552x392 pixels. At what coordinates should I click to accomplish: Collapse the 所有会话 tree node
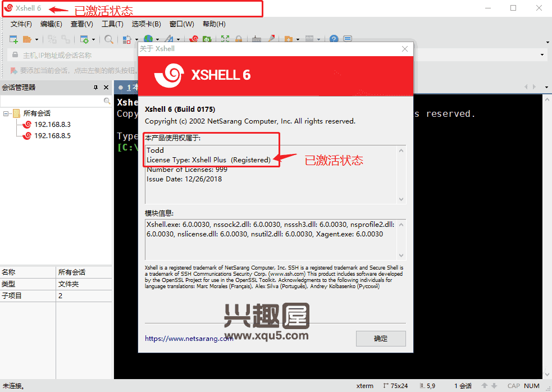pos(6,113)
